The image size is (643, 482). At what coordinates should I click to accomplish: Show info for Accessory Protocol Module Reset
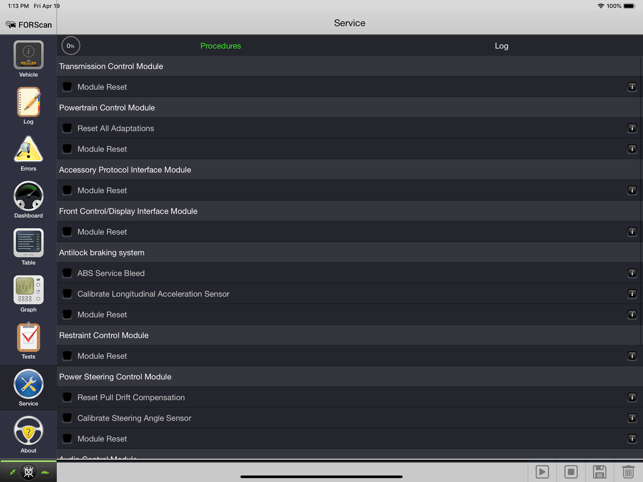click(632, 190)
